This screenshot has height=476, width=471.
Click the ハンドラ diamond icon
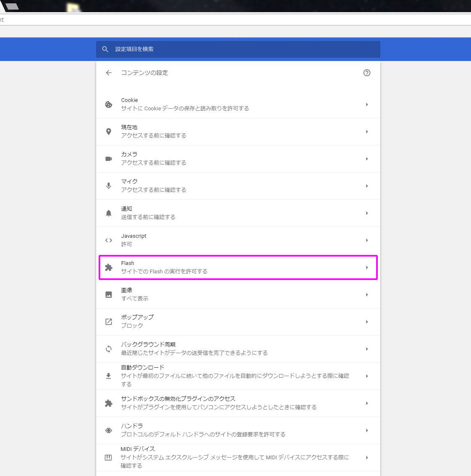tap(109, 430)
